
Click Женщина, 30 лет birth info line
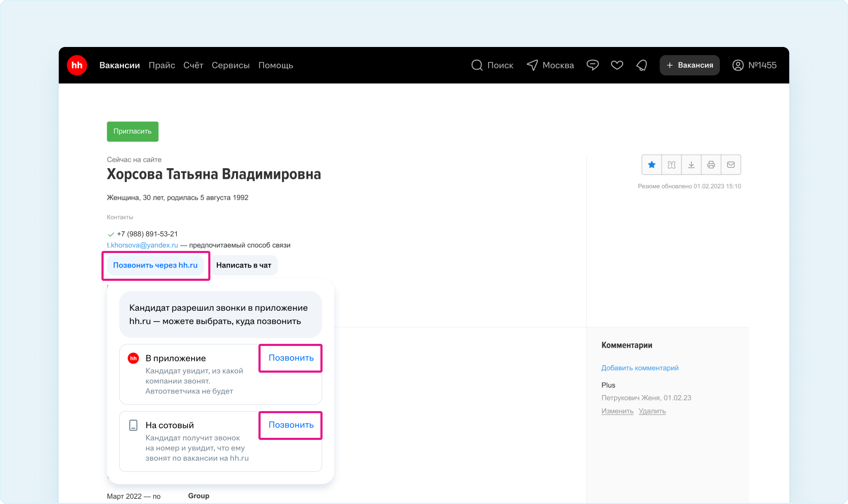click(x=177, y=198)
